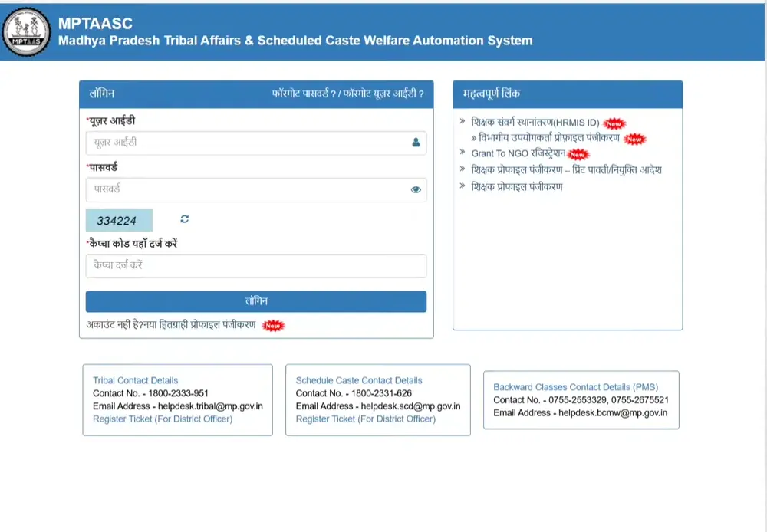This screenshot has height=532, width=767.
Task: Focus the पासवर्ड input field
Action: (256, 189)
